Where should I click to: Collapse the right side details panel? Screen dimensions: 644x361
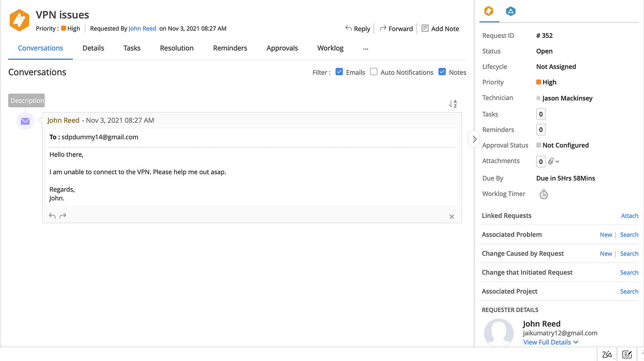474,139
